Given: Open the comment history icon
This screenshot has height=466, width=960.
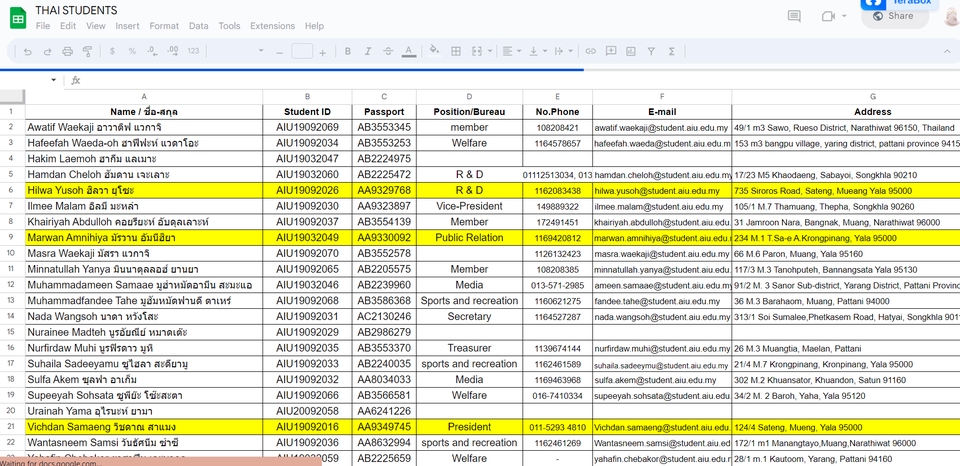Looking at the screenshot, I should tap(794, 16).
